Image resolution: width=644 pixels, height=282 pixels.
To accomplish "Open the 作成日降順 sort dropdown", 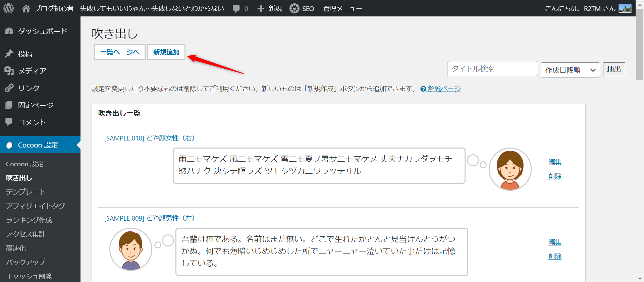I will 570,70.
